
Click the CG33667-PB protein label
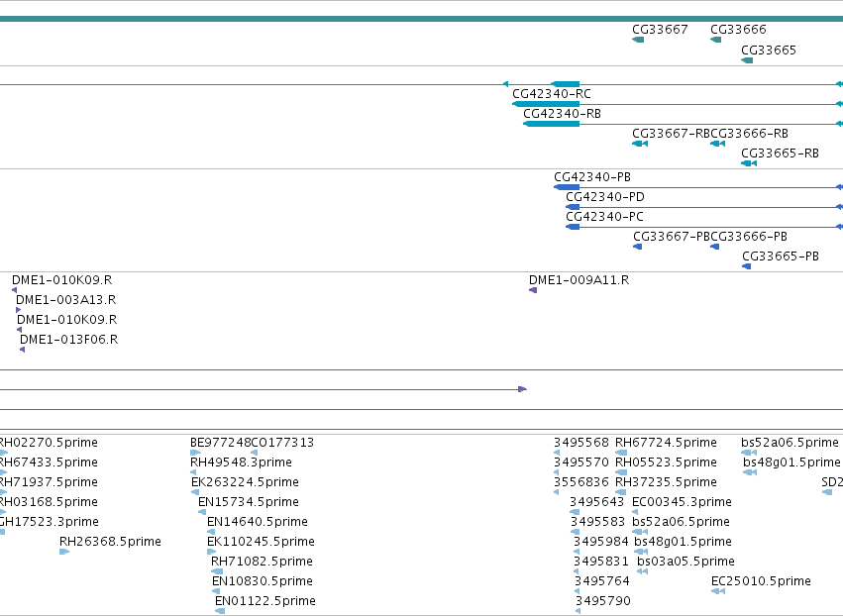(x=672, y=237)
